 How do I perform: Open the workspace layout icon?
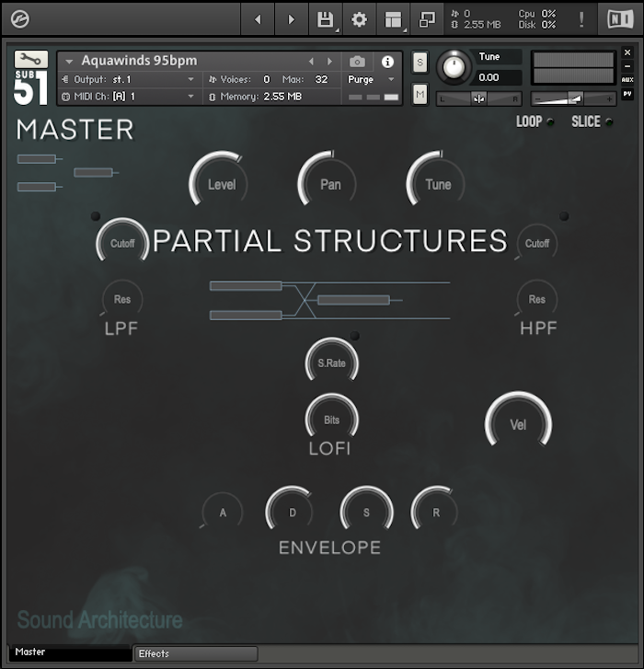click(x=393, y=19)
